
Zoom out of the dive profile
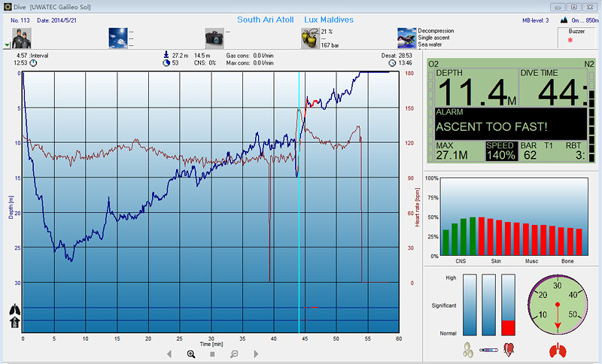(234, 354)
